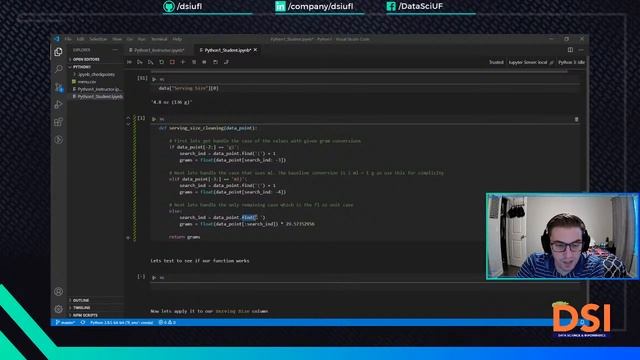
Task: Click 'Lets test to see if our function works' text
Action: pyautogui.click(x=200, y=260)
